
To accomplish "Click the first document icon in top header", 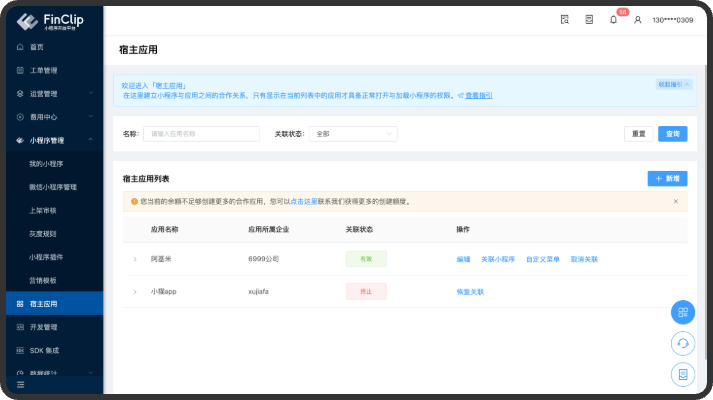I will (565, 19).
